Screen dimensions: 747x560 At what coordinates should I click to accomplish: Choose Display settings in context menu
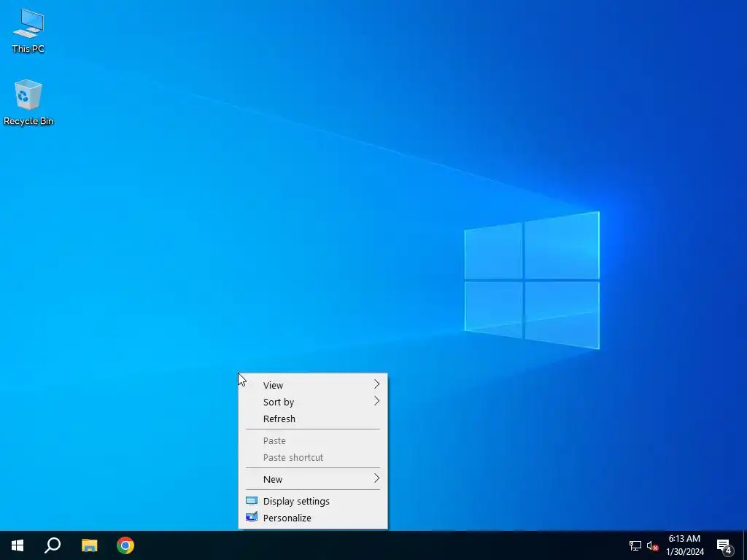click(312, 501)
